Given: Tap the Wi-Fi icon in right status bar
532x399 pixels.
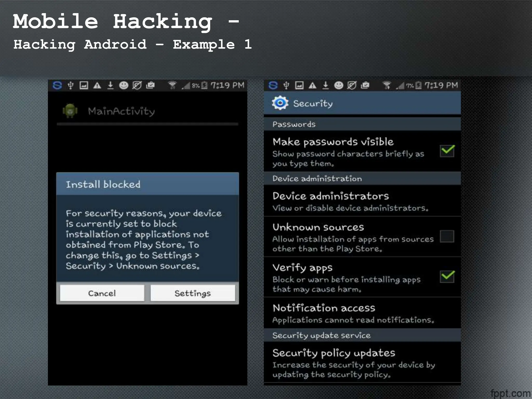Looking at the screenshot, I should point(387,85).
